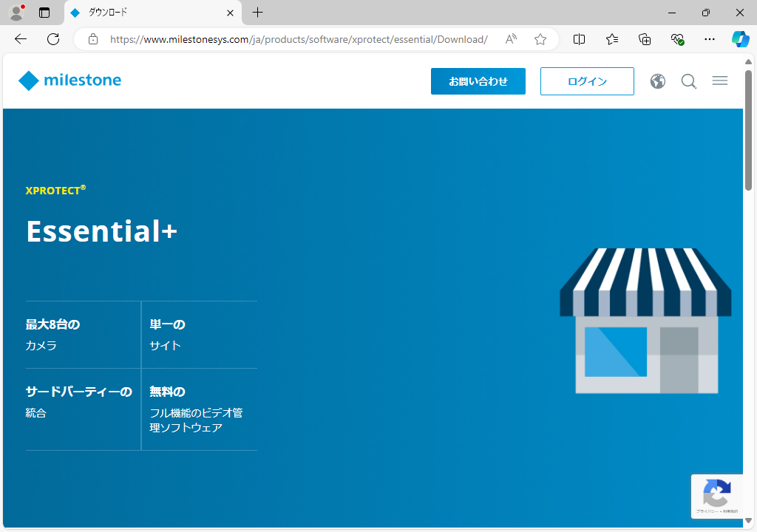Launch the Copilot sidebar icon

point(740,39)
